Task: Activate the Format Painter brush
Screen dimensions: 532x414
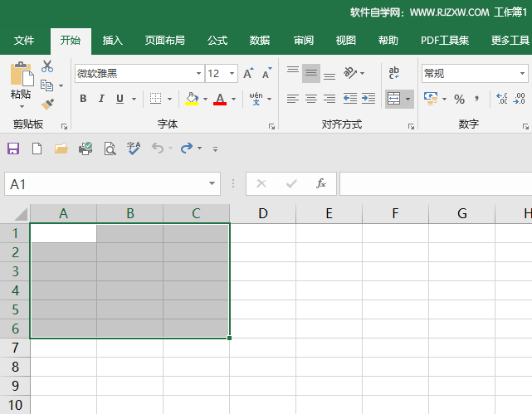Action: coord(47,104)
